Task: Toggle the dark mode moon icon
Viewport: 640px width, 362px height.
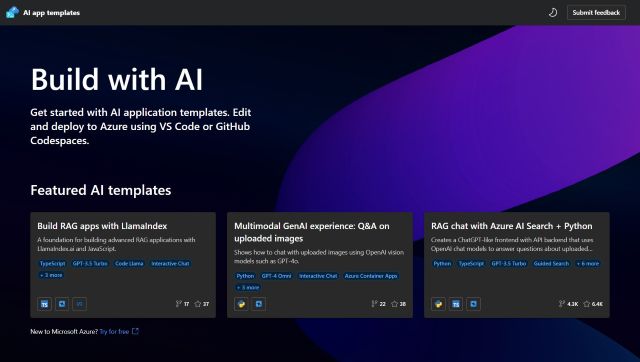Action: click(x=553, y=13)
